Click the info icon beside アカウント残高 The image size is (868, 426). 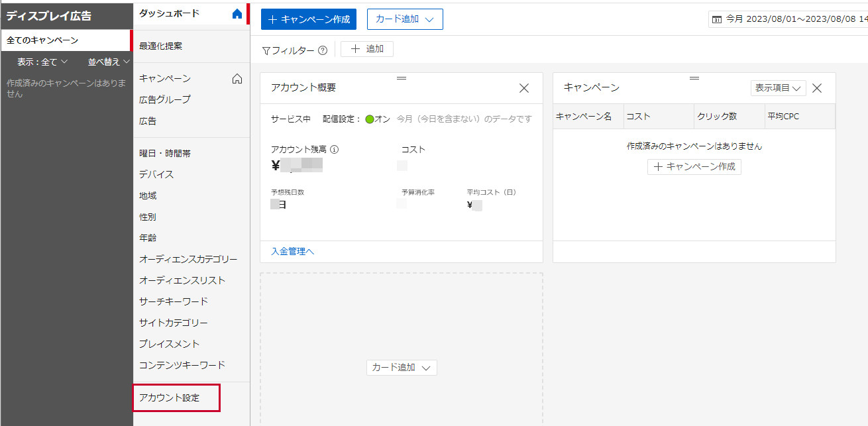point(334,150)
